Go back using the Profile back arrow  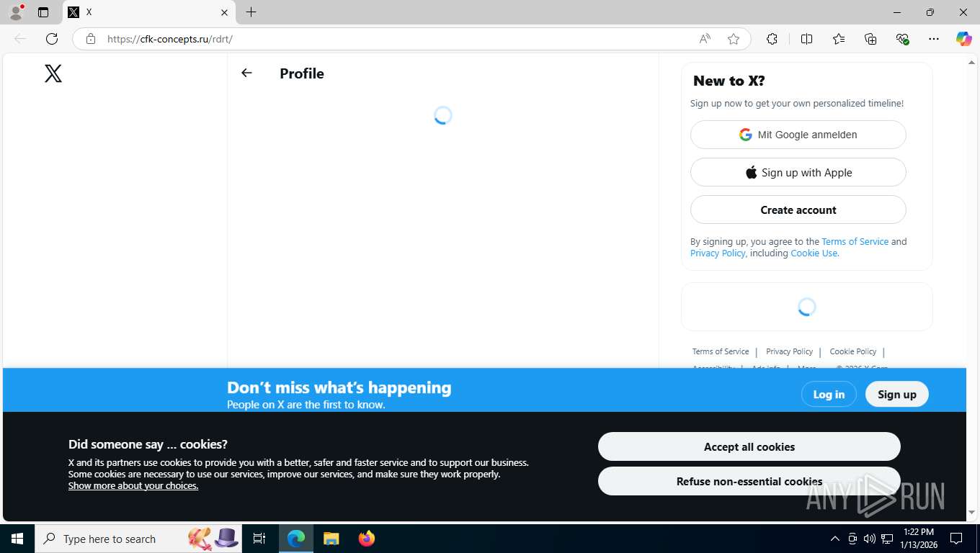pos(246,73)
